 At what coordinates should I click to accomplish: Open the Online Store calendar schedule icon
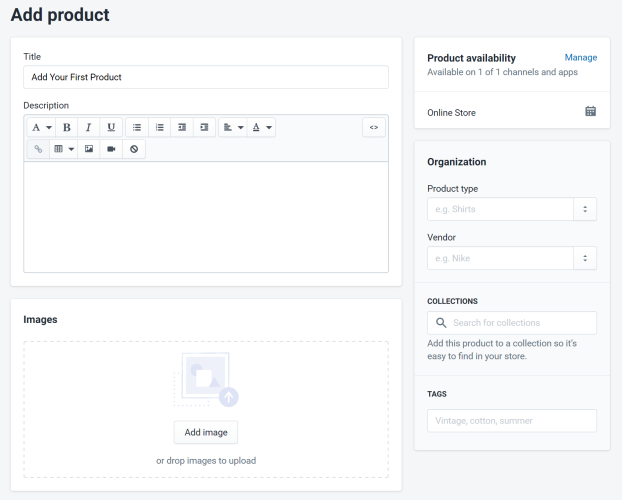pos(590,111)
